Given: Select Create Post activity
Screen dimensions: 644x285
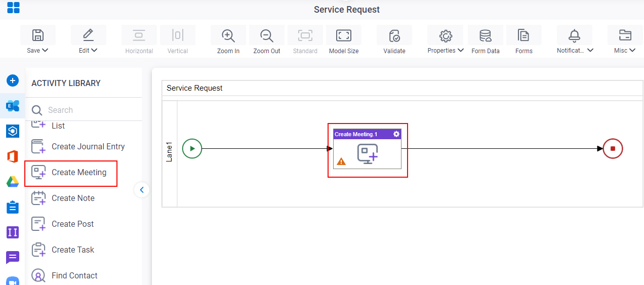Looking at the screenshot, I should point(62,224).
